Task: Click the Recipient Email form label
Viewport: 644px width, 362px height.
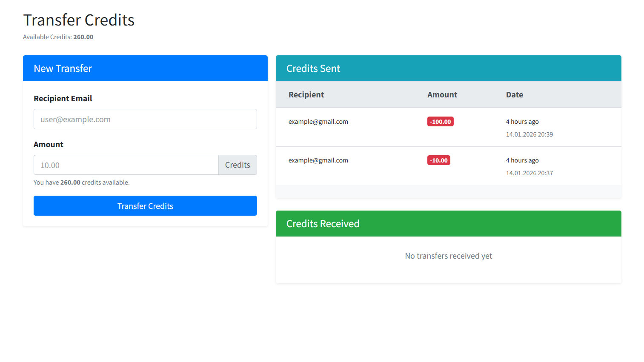Action: [63, 99]
